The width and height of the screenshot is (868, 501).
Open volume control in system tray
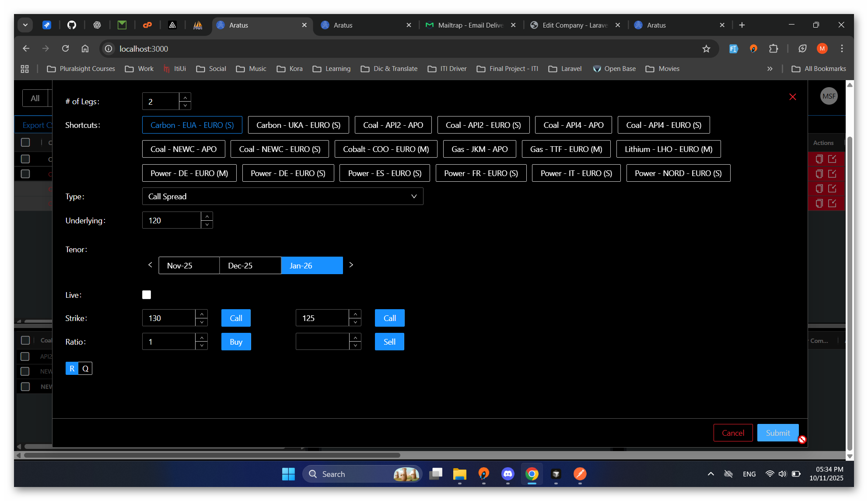782,474
